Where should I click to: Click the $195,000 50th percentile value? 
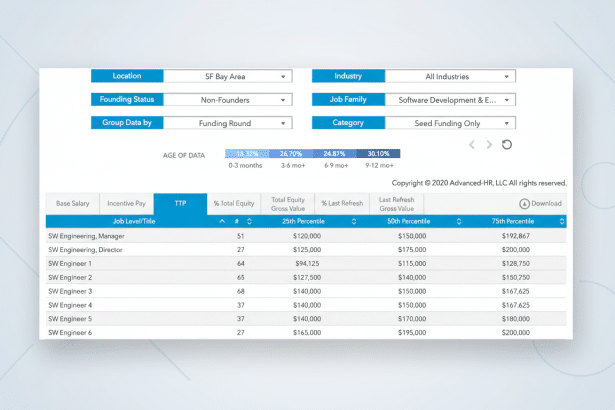point(412,332)
